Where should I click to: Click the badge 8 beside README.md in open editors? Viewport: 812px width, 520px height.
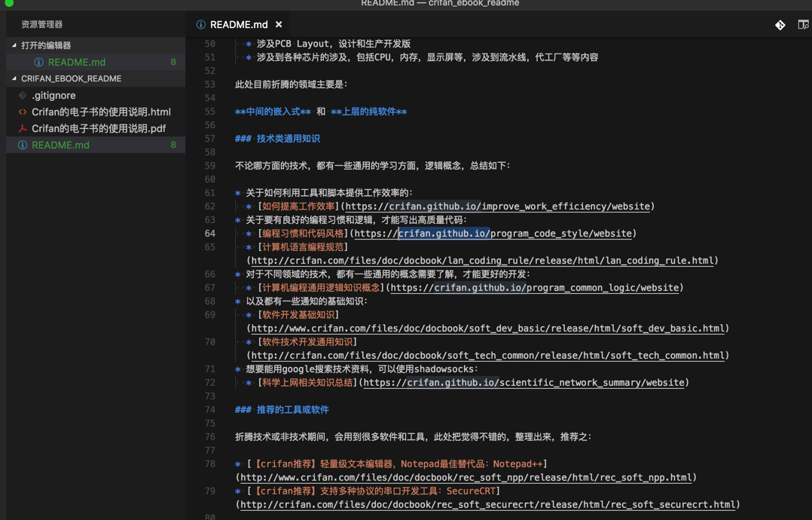click(x=173, y=62)
